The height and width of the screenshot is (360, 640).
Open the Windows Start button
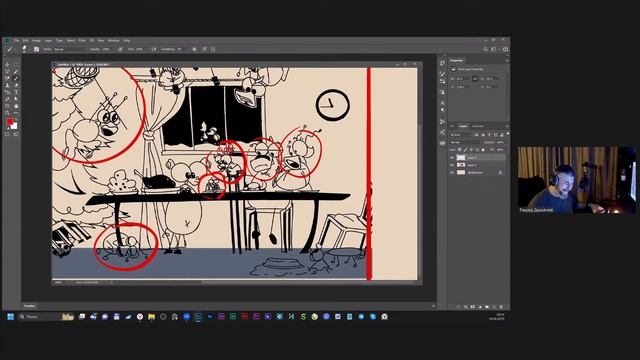tap(11, 316)
